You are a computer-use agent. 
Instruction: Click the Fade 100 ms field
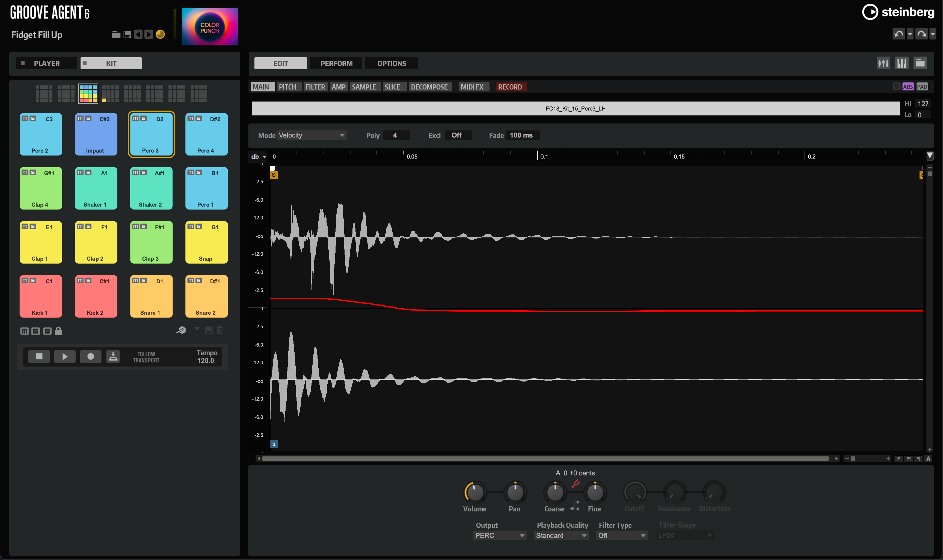click(523, 135)
